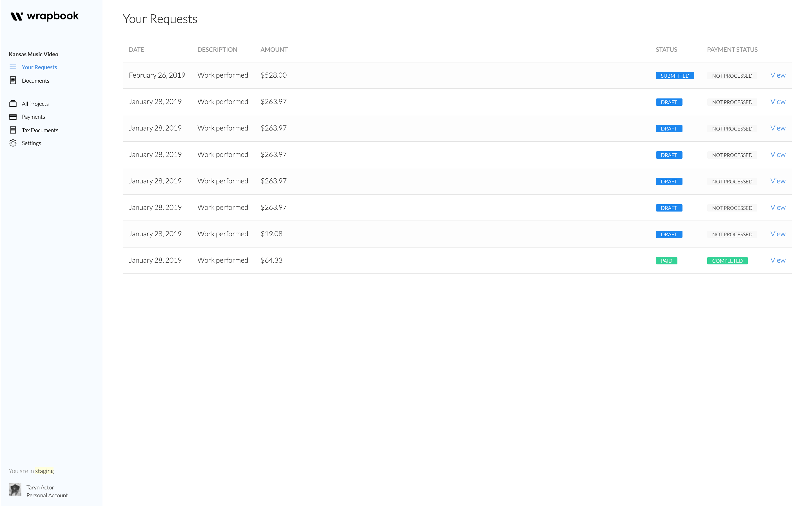Click the PAID status badge
Viewport: 812px width, 508px height.
[x=666, y=261]
